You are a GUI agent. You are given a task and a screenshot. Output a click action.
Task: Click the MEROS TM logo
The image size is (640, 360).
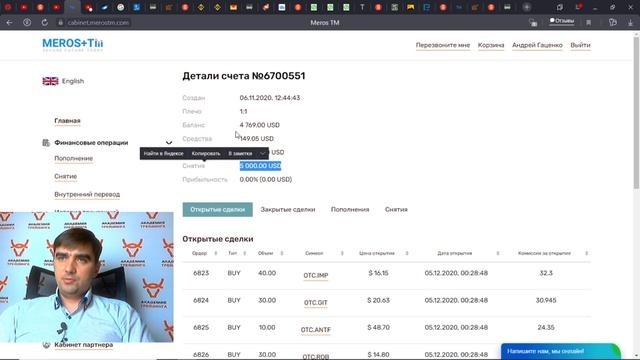click(x=73, y=44)
